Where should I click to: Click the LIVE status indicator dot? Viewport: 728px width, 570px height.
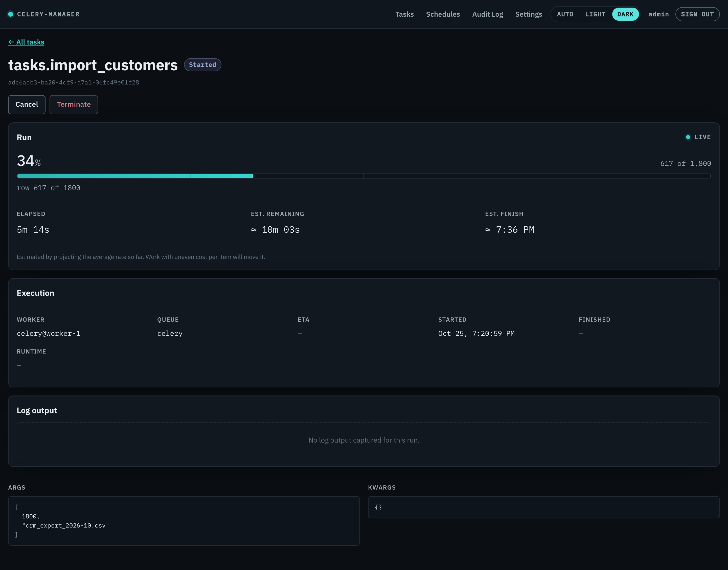pos(688,137)
